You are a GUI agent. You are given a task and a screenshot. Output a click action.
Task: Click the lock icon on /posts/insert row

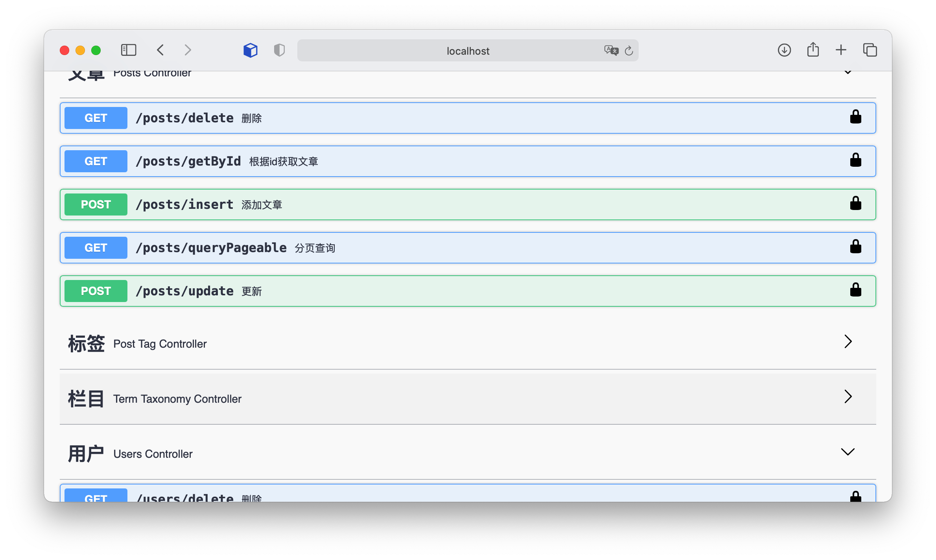point(855,203)
